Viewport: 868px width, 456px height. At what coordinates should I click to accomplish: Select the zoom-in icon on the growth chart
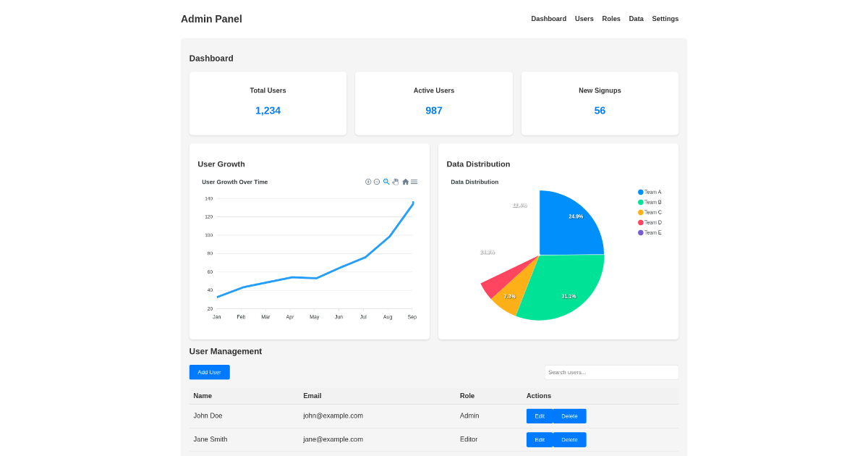(368, 182)
